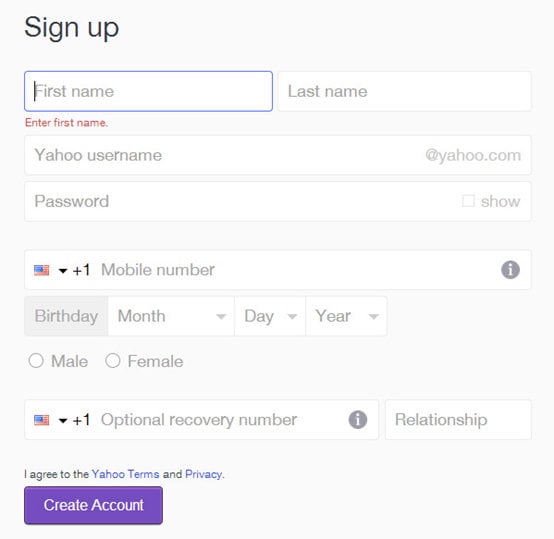Viewport: 554px width, 539px height.
Task: Click the mobile number info icon
Action: click(510, 270)
